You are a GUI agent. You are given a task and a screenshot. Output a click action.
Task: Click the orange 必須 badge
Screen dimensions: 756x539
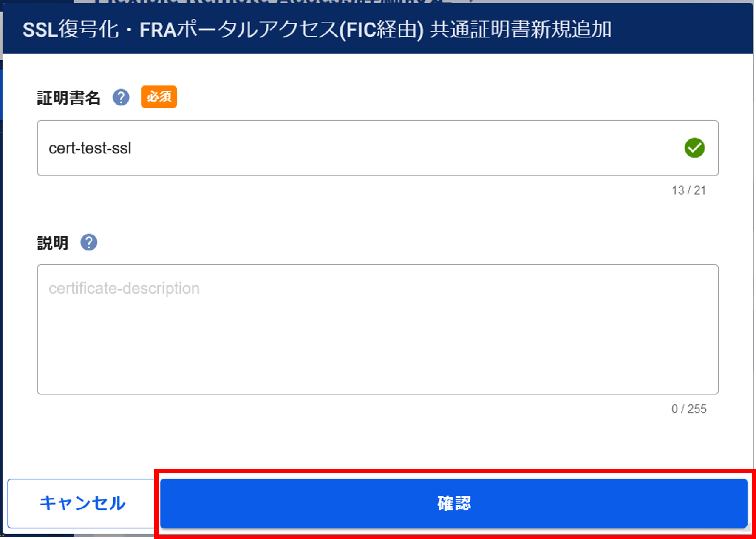click(x=159, y=97)
